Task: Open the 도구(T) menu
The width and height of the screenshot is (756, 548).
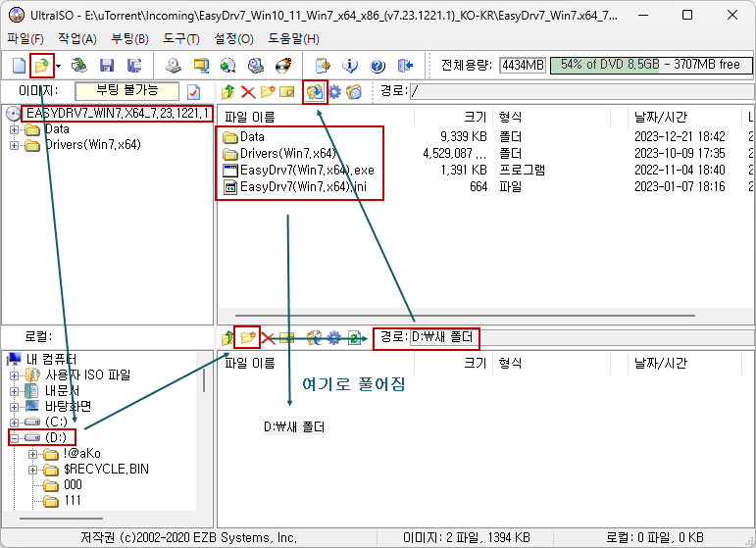Action: point(180,38)
